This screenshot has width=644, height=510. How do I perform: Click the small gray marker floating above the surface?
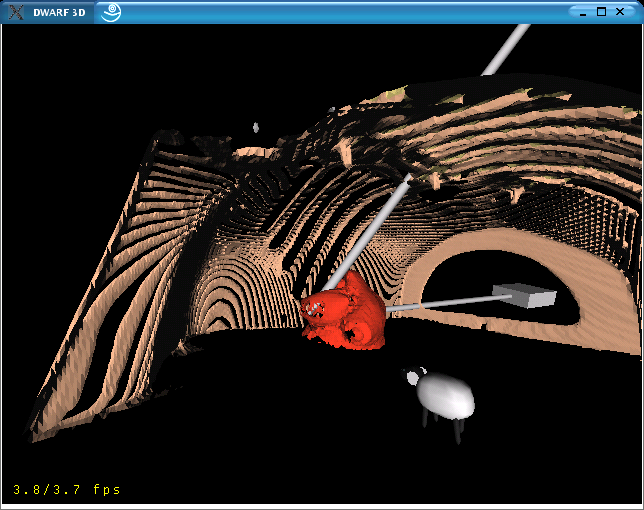(255, 127)
